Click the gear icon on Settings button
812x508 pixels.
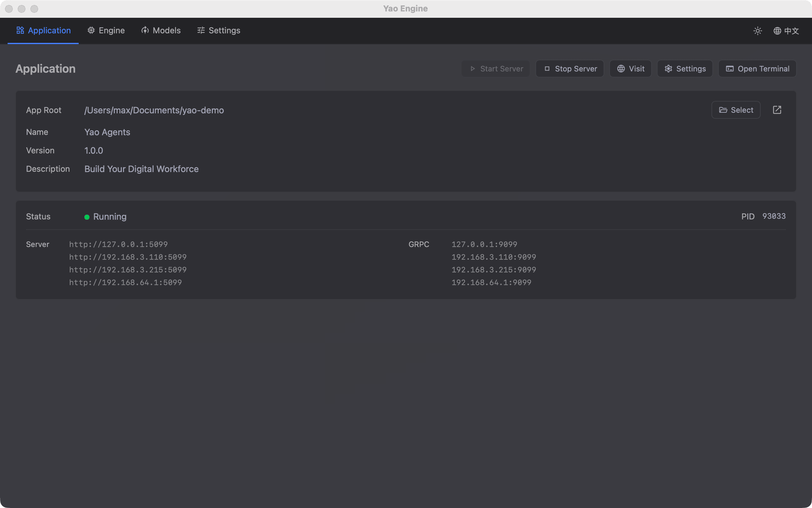pos(668,69)
